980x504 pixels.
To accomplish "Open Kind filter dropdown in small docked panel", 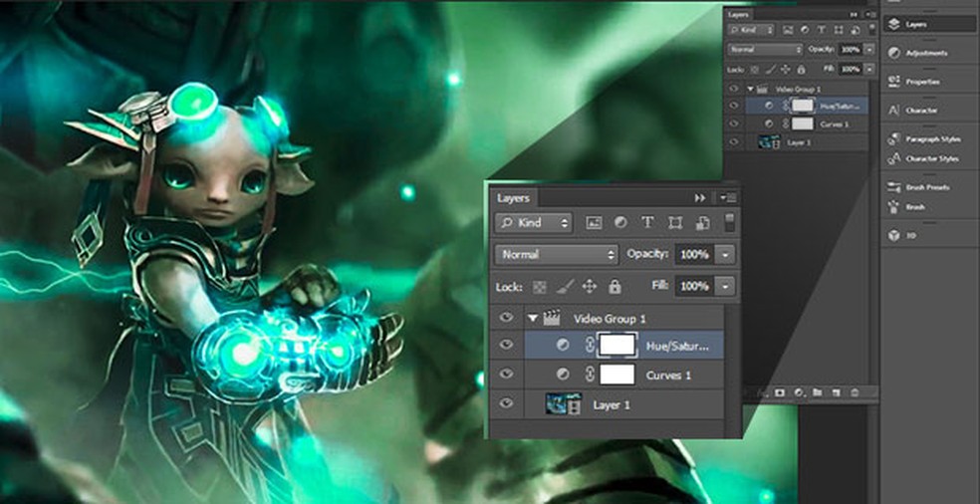I will (752, 30).
